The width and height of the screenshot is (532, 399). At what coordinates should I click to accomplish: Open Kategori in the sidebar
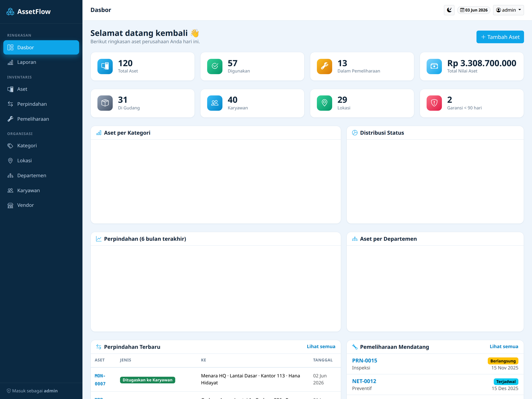tap(41, 146)
